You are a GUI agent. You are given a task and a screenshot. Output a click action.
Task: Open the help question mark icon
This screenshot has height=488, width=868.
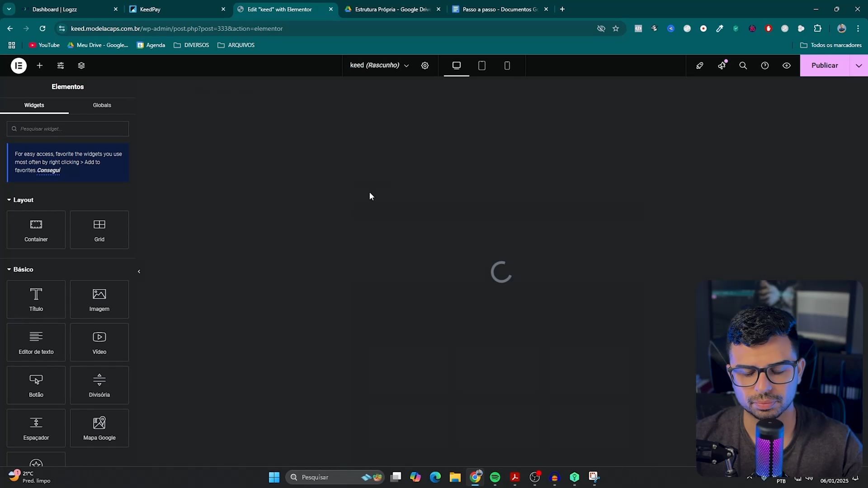click(765, 66)
